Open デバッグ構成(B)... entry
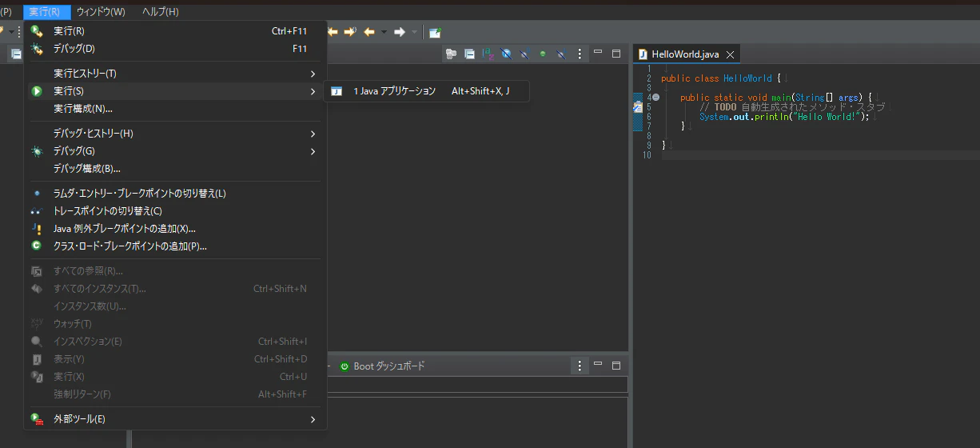This screenshot has height=448, width=980. (175, 169)
